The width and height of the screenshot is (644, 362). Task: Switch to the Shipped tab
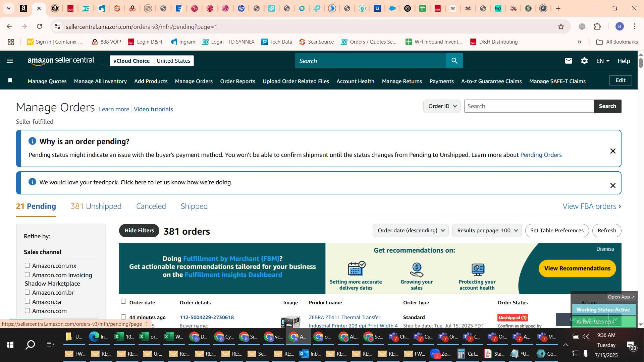(194, 206)
